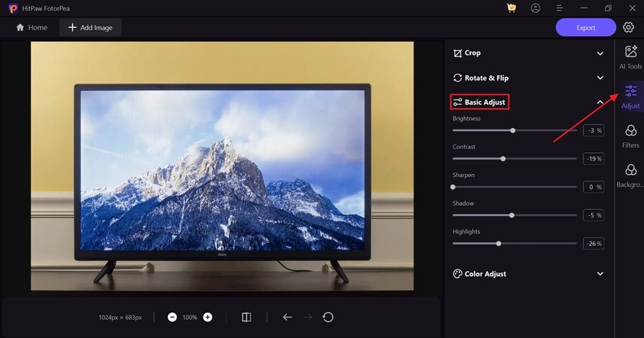644x338 pixels.
Task: Click the shopping cart icon
Action: coord(511,8)
